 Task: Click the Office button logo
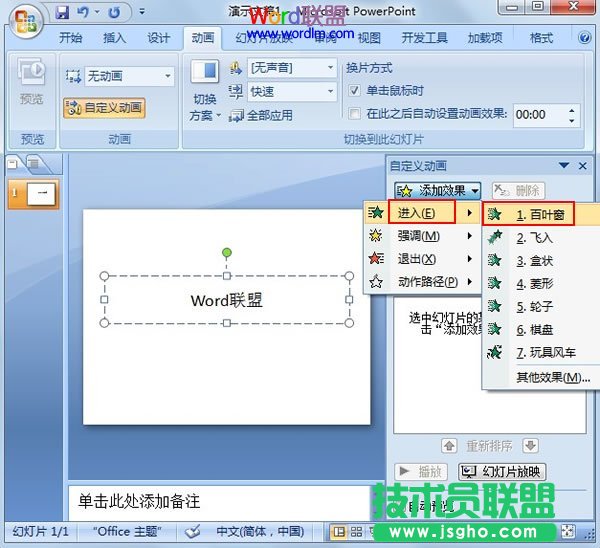point(24,19)
